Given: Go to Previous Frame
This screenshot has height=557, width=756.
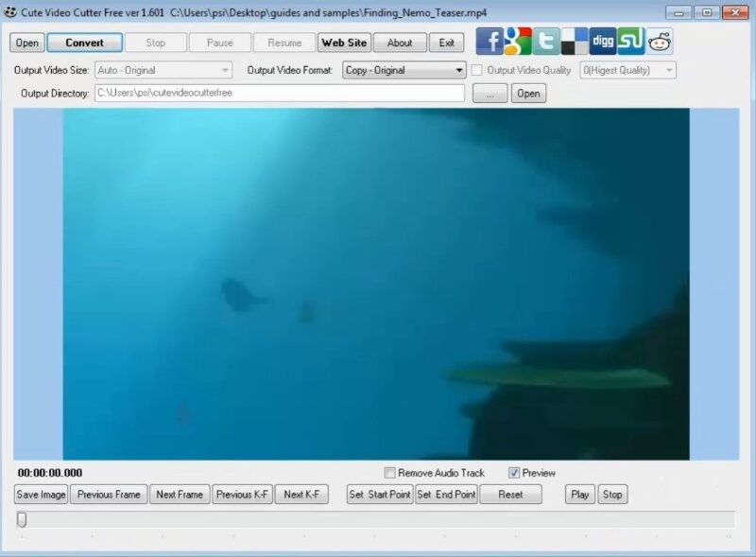Looking at the screenshot, I should [109, 495].
